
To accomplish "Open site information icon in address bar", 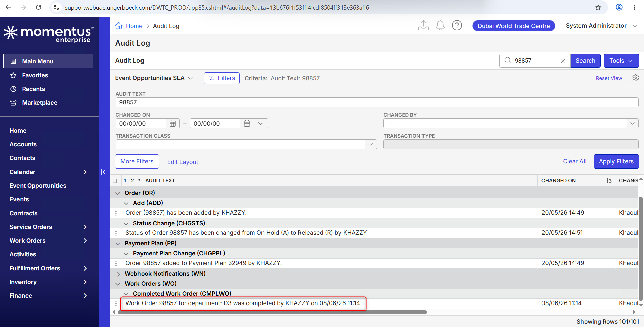I will 56,7.
